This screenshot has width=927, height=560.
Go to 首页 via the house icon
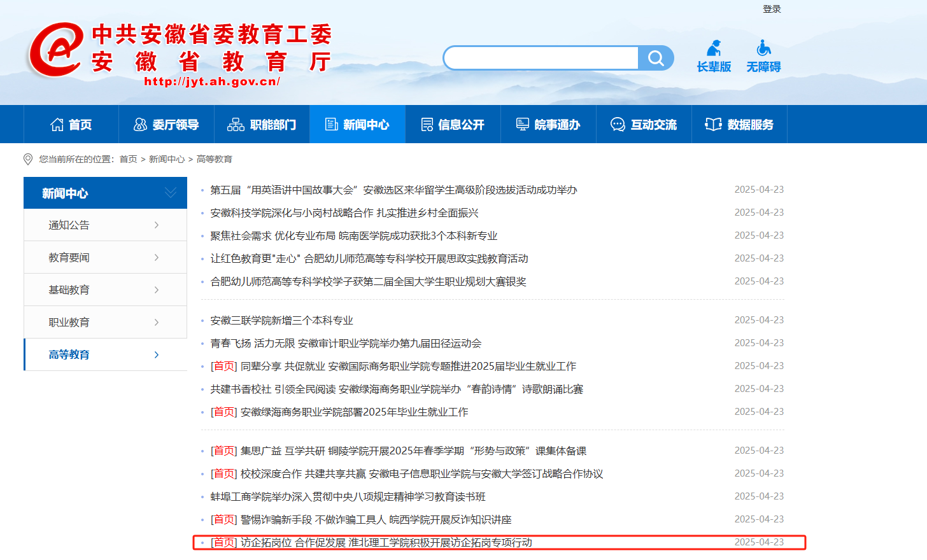tap(57, 125)
